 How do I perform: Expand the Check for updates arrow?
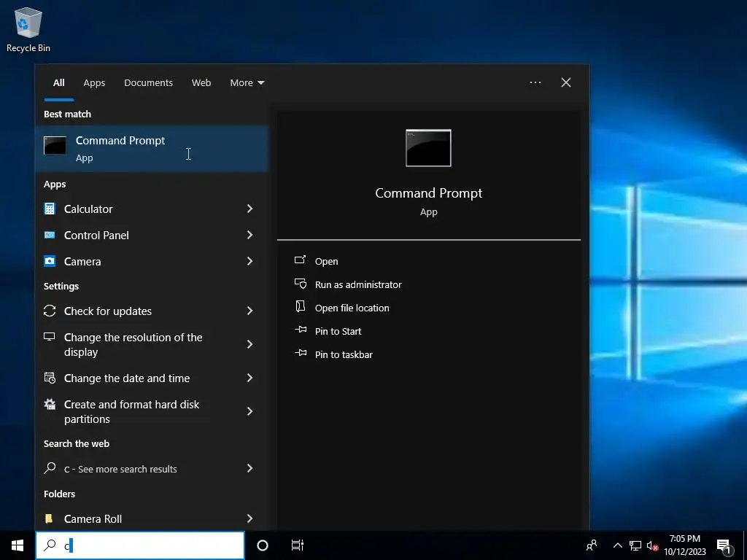click(x=250, y=311)
